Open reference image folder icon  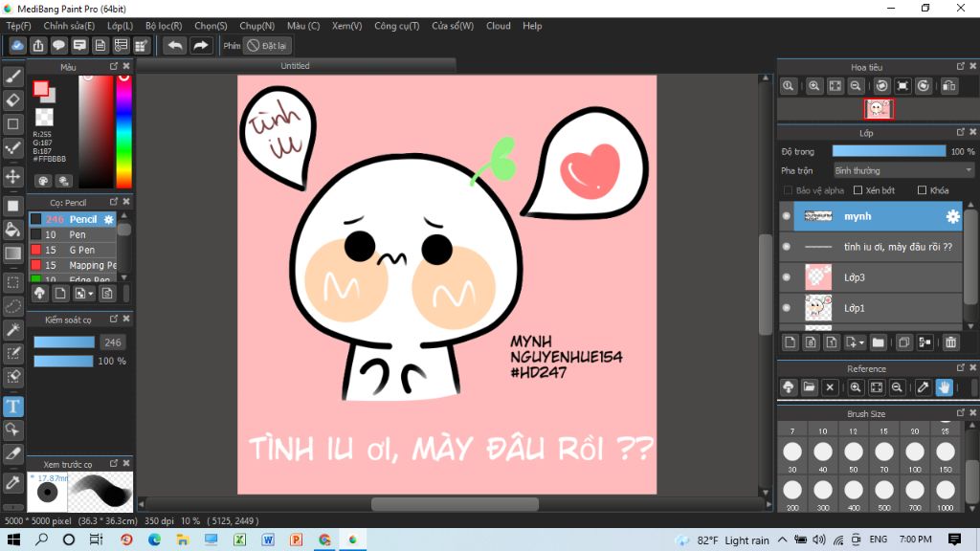[809, 387]
